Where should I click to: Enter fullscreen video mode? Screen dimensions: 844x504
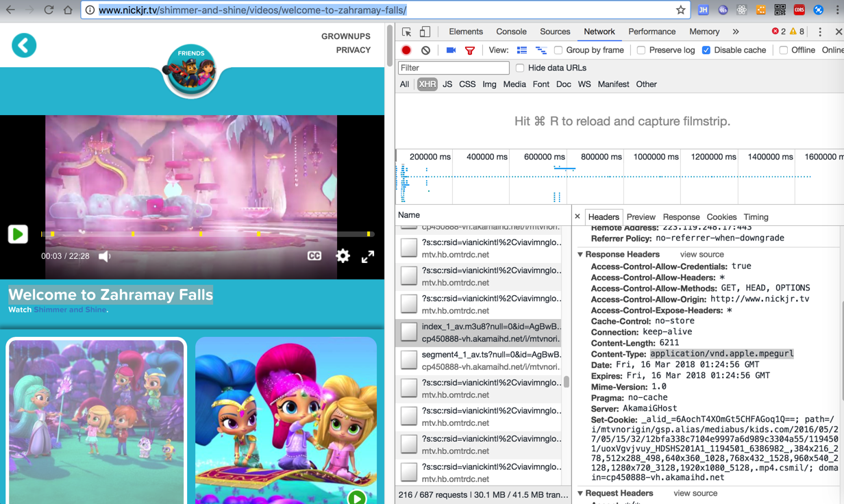click(x=368, y=256)
